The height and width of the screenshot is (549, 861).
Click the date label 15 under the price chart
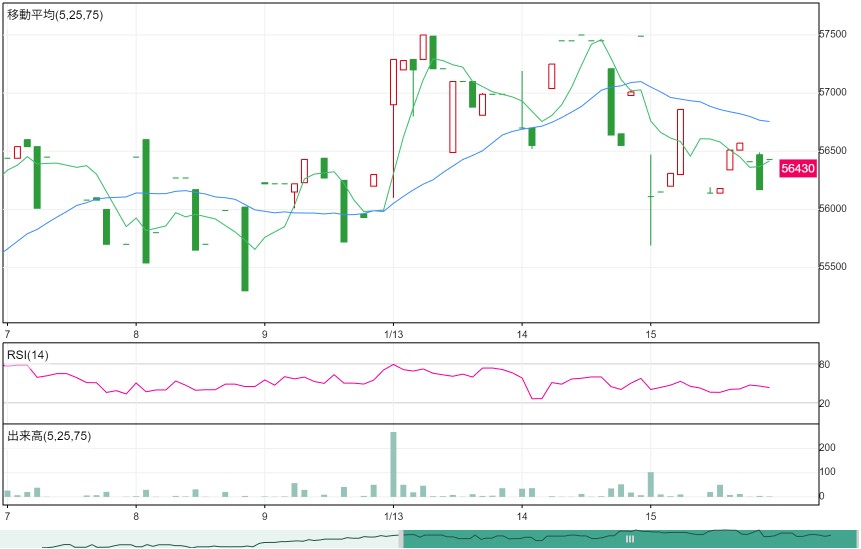tap(651, 334)
